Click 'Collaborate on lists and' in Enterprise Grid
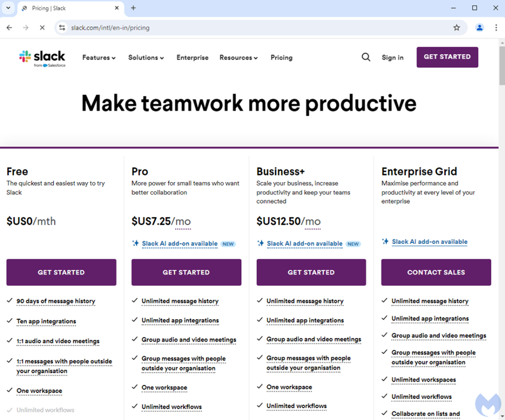Viewport: 505px width, 420px height. pos(425,414)
